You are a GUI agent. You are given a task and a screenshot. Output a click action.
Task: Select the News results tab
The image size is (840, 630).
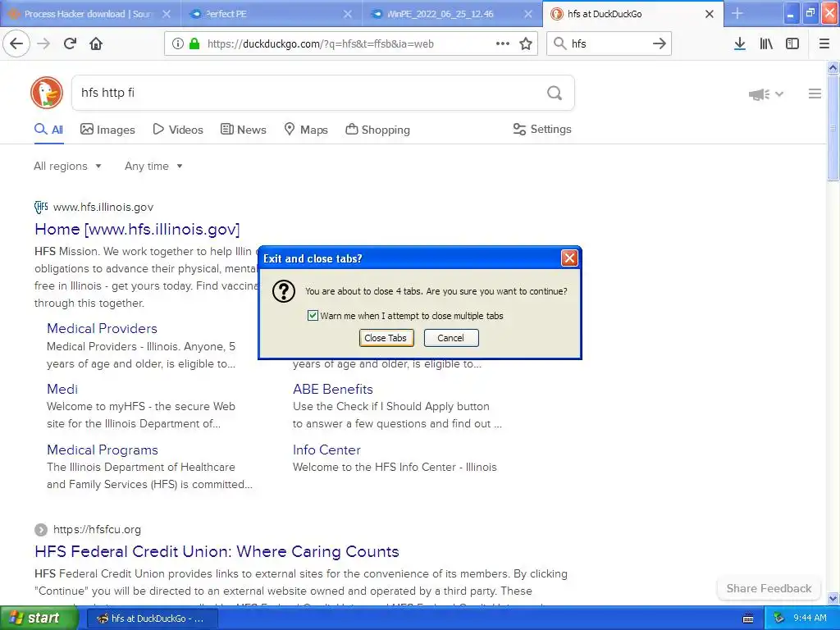pos(243,130)
